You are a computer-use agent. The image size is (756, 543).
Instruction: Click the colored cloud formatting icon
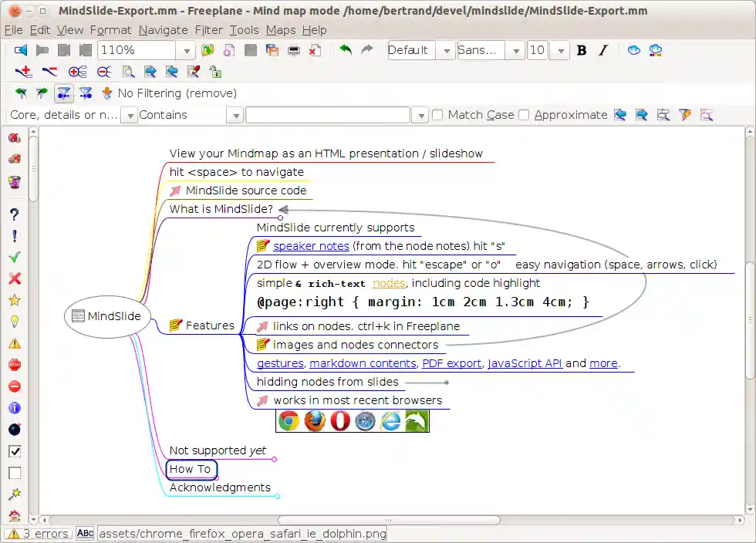[656, 50]
